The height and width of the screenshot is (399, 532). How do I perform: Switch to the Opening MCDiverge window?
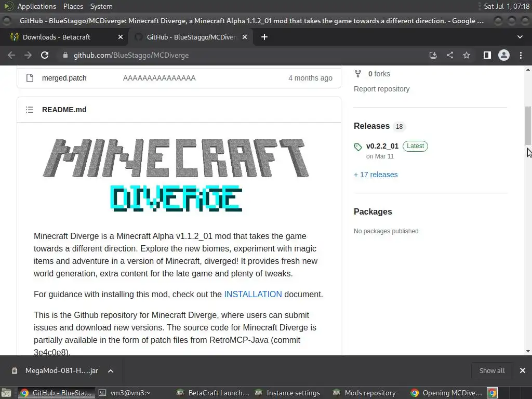[446, 393]
